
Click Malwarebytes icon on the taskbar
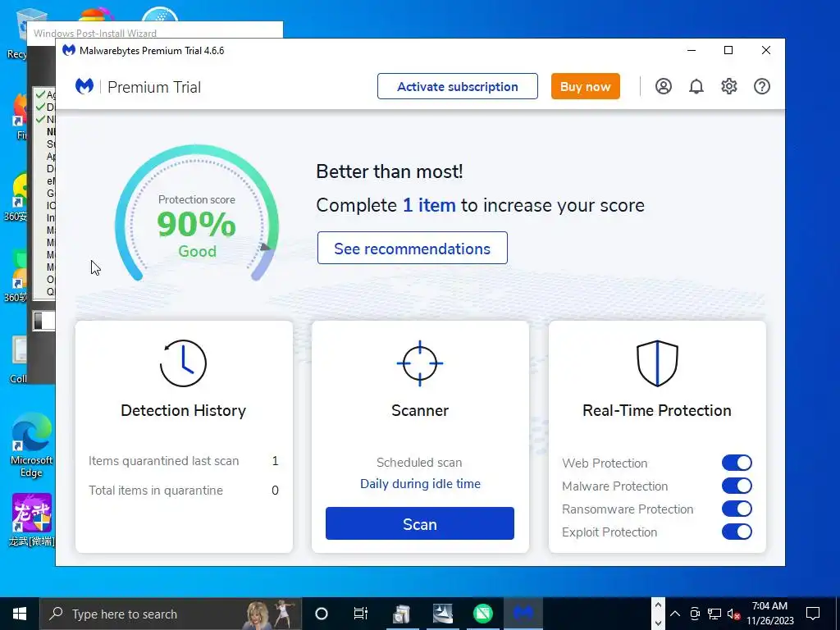point(523,614)
